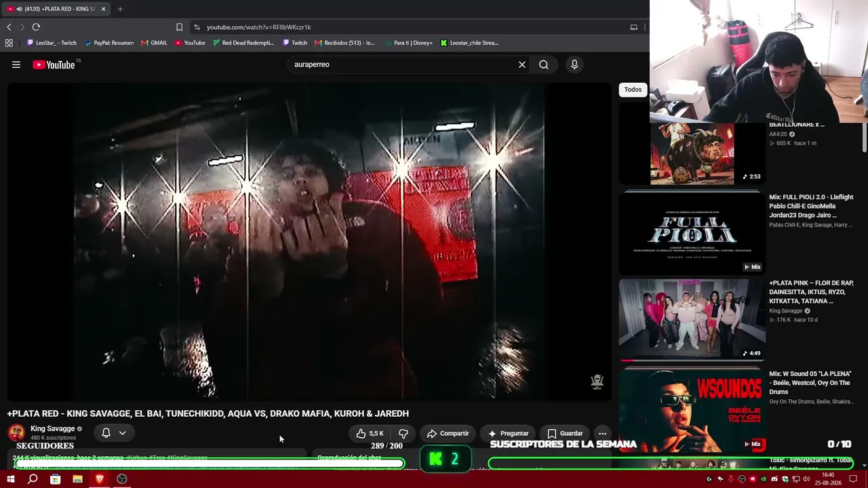This screenshot has width=868, height=488.
Task: Open King Savagge channel avatar
Action: click(16, 432)
